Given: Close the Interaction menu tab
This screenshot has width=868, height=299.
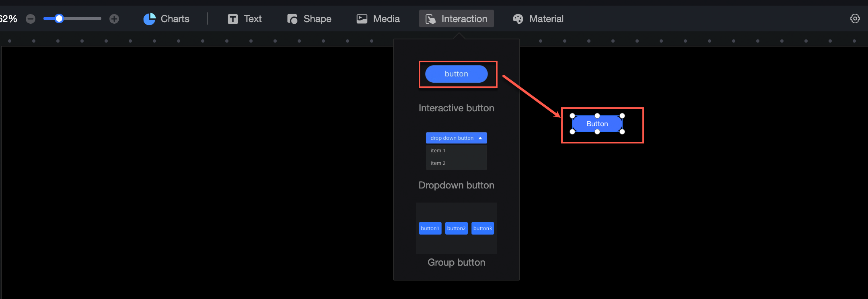Looking at the screenshot, I should [457, 19].
